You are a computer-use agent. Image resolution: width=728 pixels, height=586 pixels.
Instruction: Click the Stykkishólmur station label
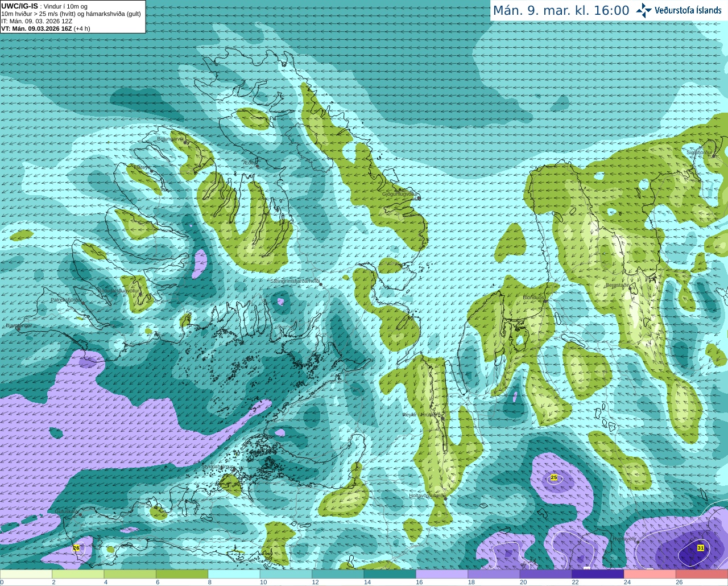point(217,467)
